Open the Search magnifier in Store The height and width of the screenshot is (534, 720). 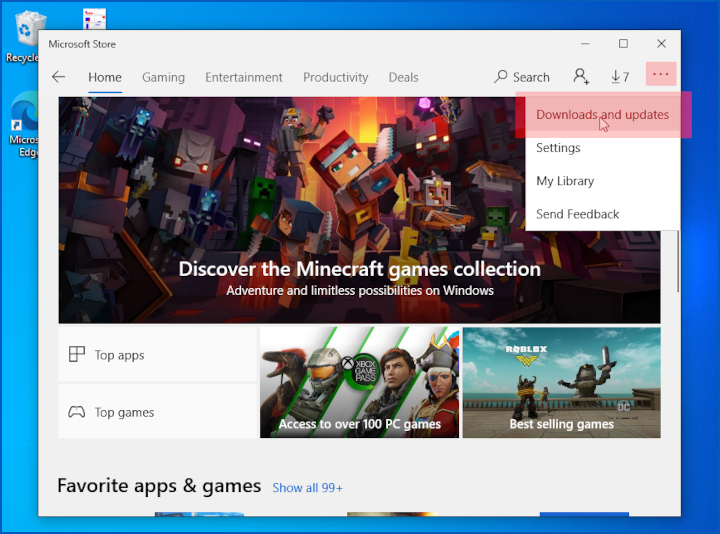[x=522, y=77]
